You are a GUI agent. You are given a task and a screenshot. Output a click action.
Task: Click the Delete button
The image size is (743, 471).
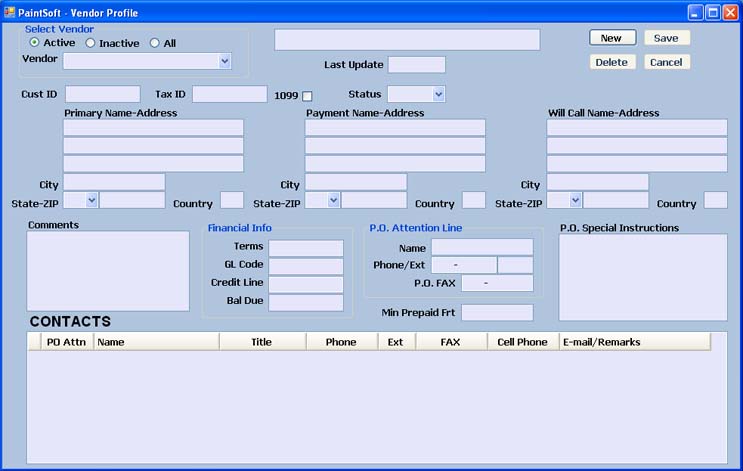pyautogui.click(x=613, y=62)
